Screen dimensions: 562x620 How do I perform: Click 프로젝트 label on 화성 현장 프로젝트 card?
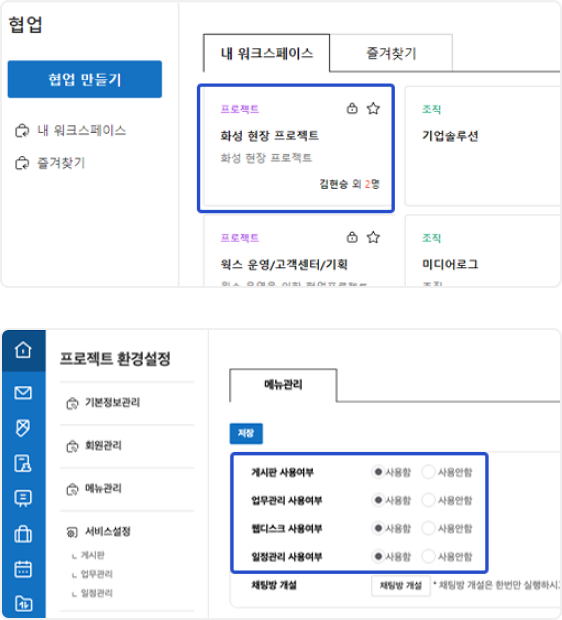(240, 109)
